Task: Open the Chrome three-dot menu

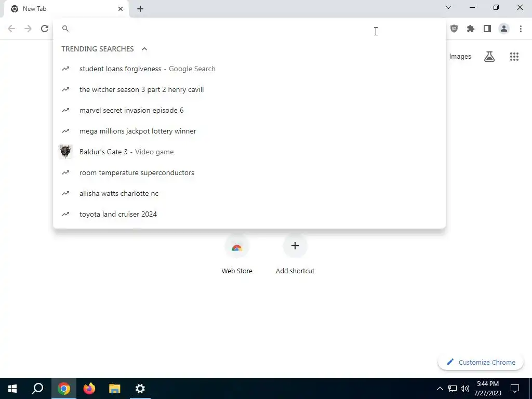Action: (x=521, y=29)
